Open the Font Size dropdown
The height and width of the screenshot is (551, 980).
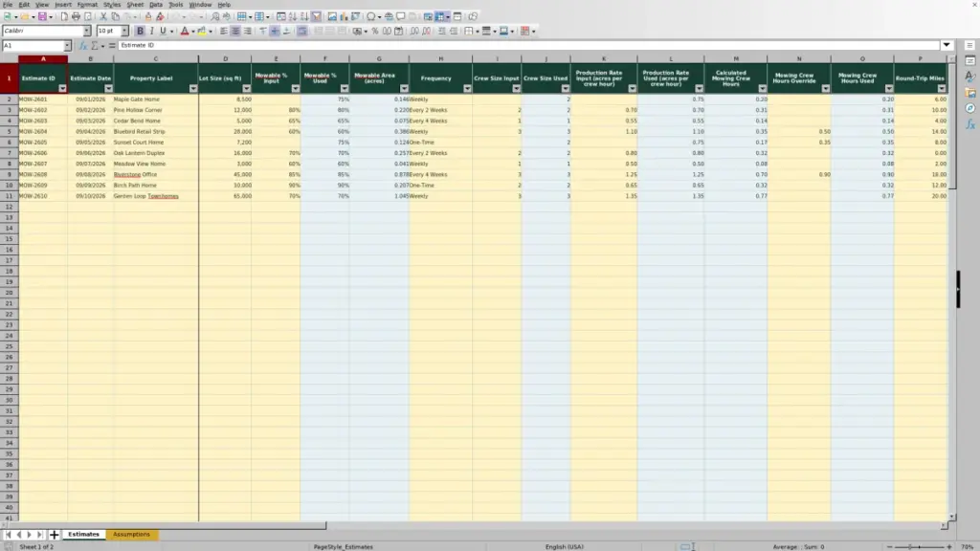click(x=124, y=31)
